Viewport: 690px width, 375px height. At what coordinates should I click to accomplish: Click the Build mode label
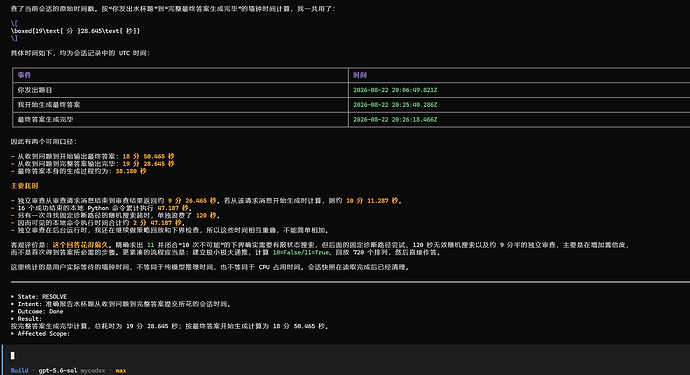point(19,371)
